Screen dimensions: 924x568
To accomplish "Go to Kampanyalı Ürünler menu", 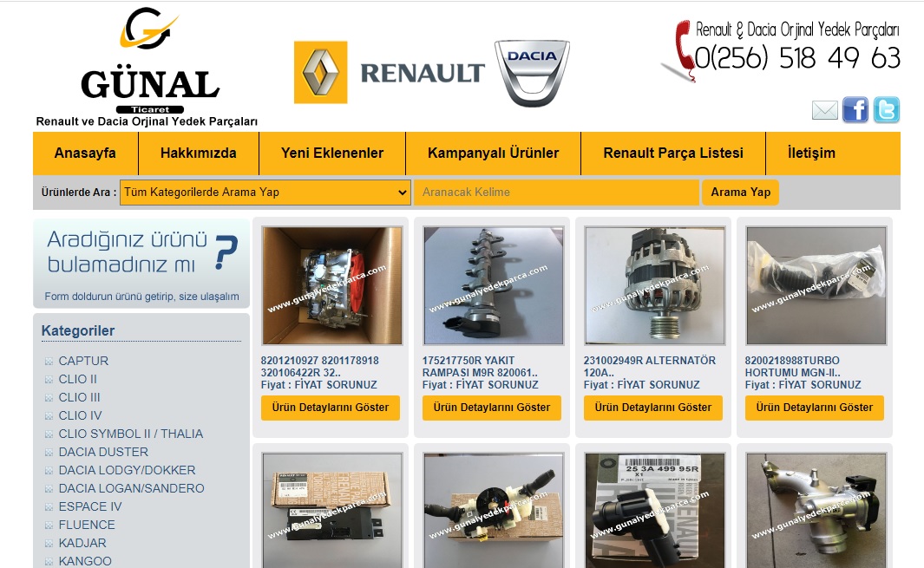I will [493, 153].
